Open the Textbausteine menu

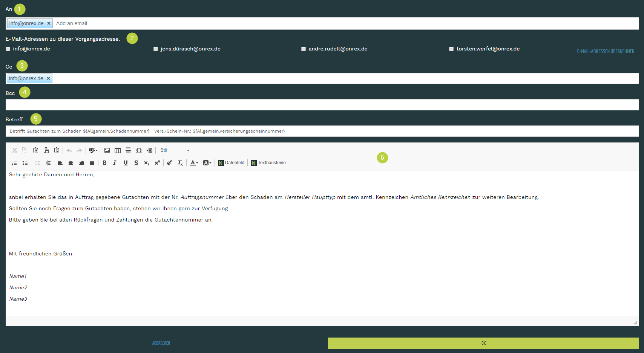tap(268, 163)
